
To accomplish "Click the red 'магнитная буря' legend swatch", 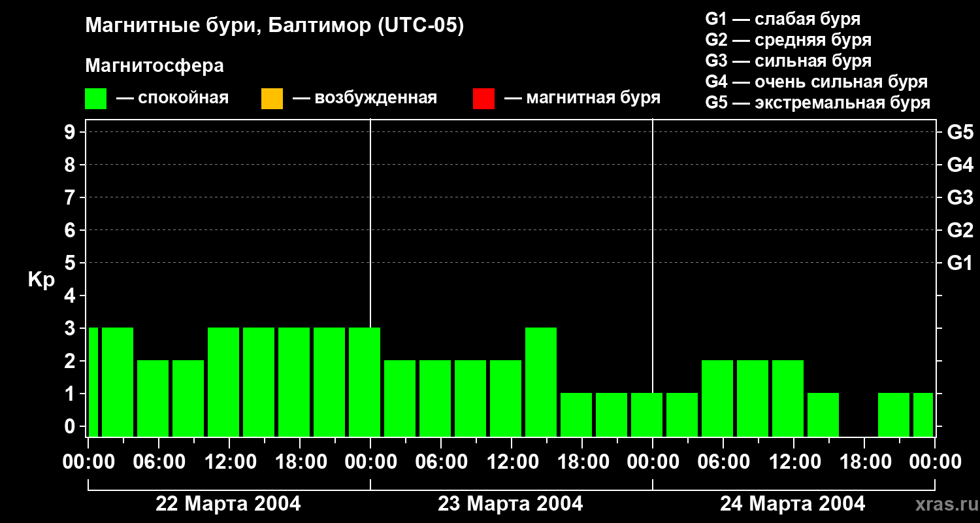I will click(x=483, y=99).
